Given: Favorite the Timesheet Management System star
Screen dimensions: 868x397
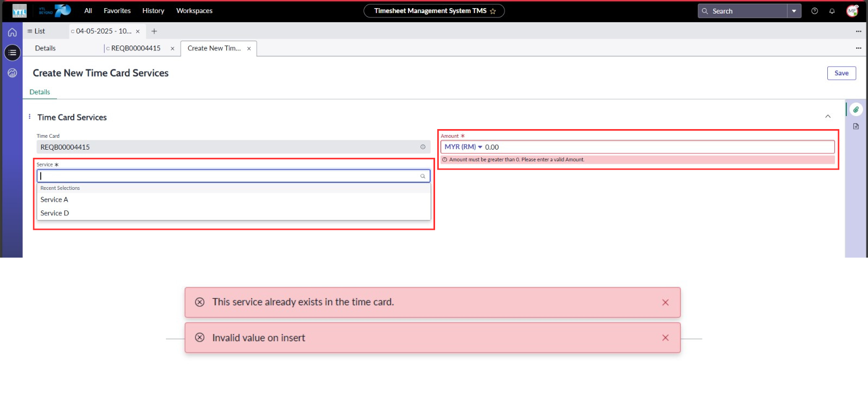Looking at the screenshot, I should 493,11.
